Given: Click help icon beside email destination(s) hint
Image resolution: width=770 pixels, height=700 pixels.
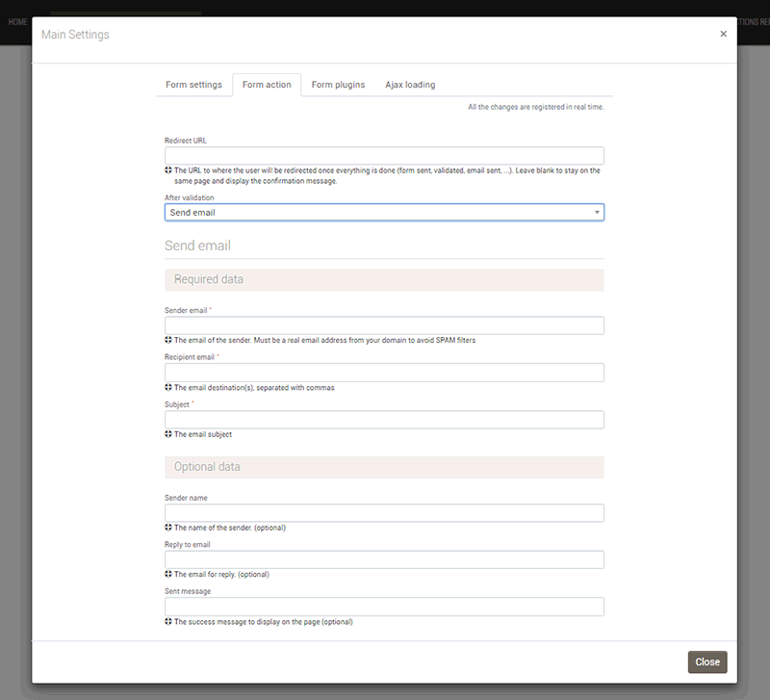Looking at the screenshot, I should click(x=168, y=387).
